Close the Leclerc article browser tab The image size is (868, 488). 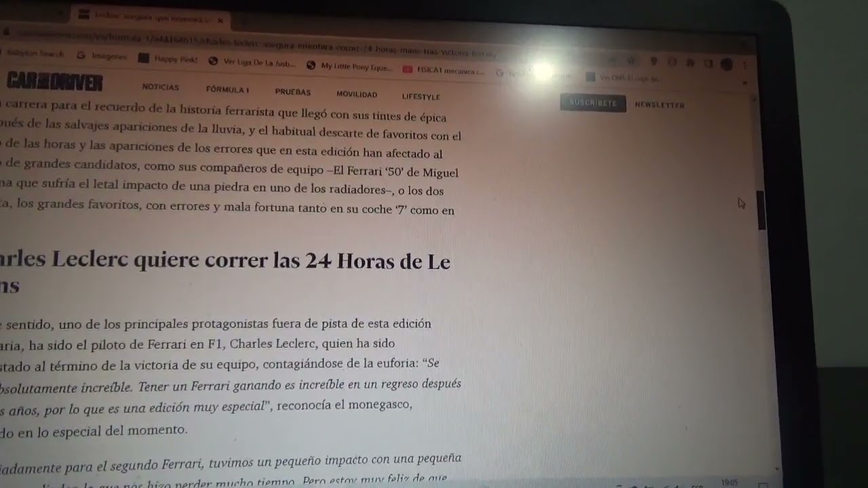tap(220, 21)
